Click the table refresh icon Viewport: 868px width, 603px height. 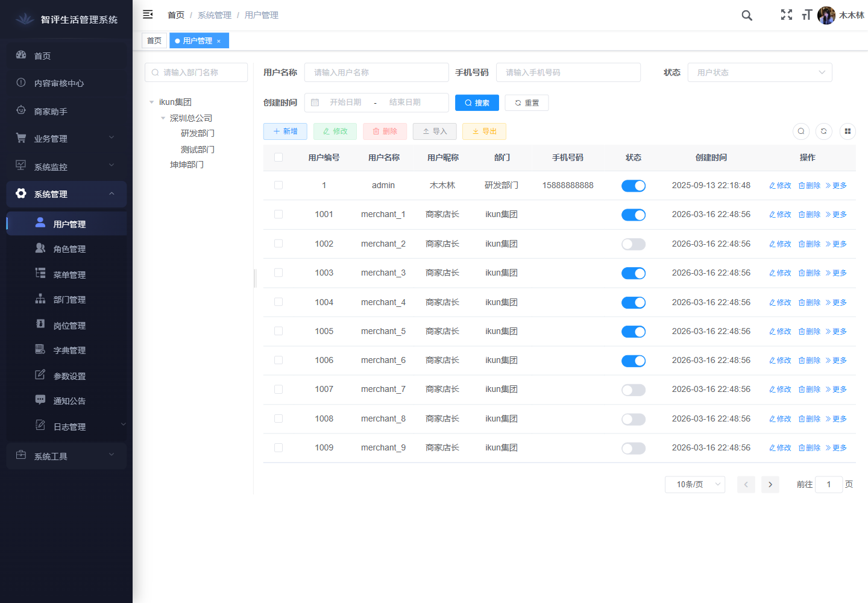coord(823,131)
